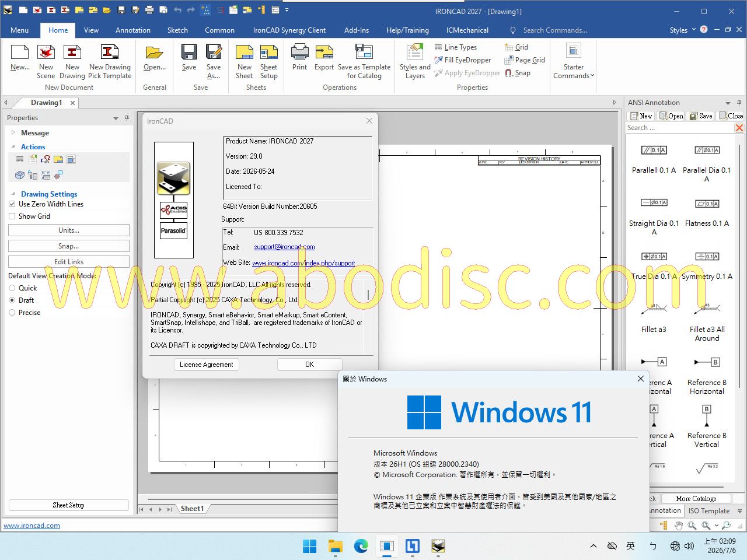Toggle the Grid option in ribbon
The width and height of the screenshot is (747, 560).
pos(516,47)
